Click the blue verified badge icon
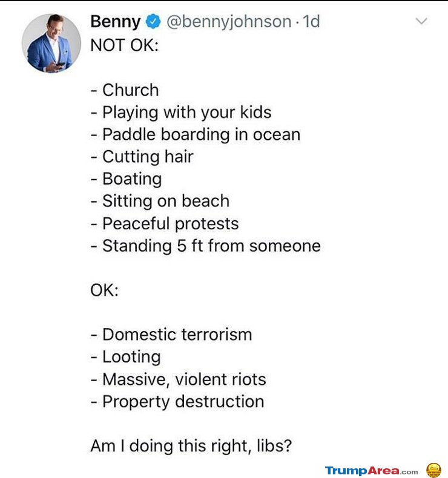Screen dimensions: 448x478 (x=153, y=22)
